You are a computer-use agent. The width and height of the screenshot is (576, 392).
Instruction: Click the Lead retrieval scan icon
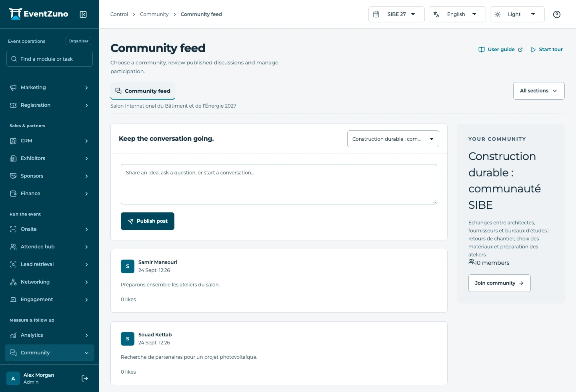pyautogui.click(x=13, y=264)
